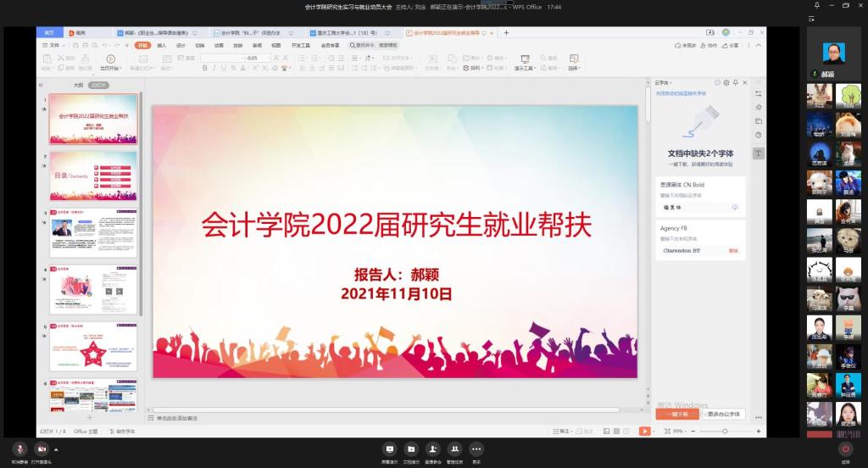Viewport: 868px width, 468px height.
Task: Toggle the camera on in meeting toolbar
Action: coord(43,448)
